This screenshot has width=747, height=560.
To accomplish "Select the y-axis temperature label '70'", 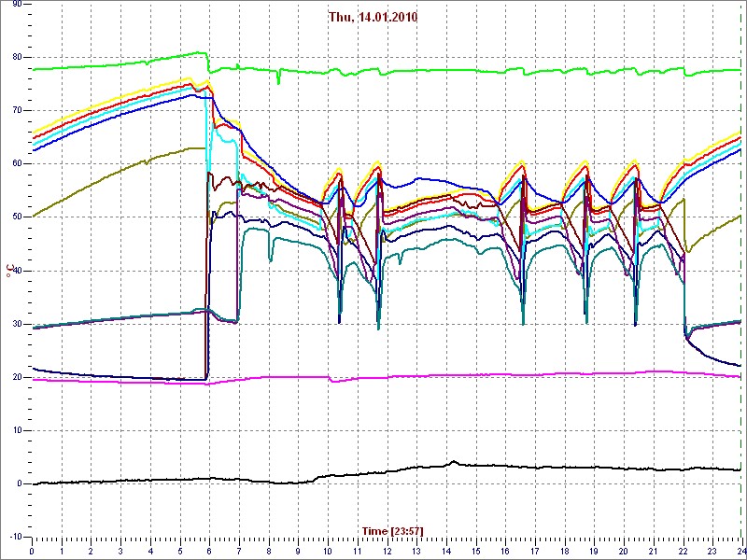I will click(17, 110).
